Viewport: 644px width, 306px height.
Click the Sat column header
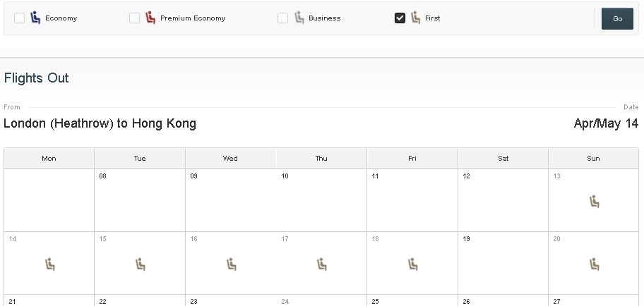(x=503, y=159)
